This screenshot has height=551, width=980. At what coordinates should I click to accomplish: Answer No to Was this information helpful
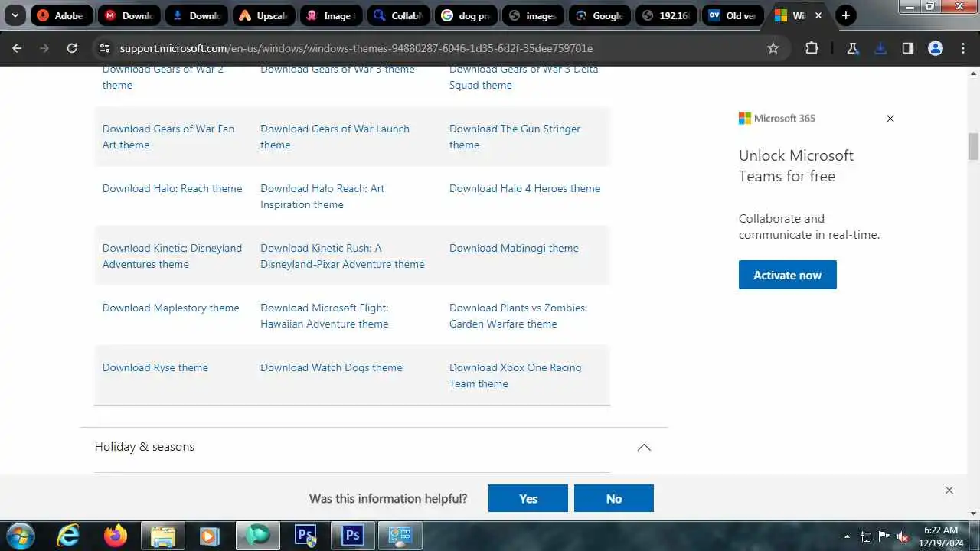click(614, 498)
